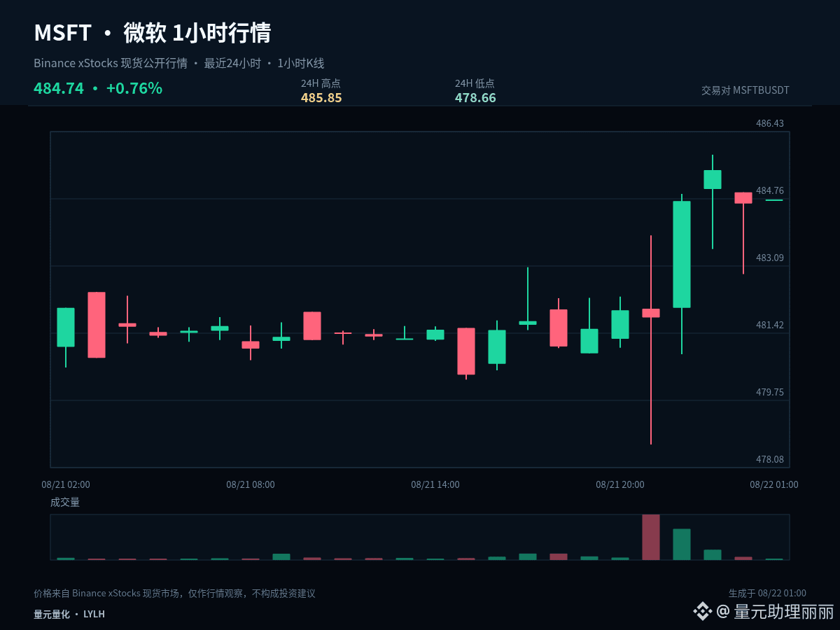Click the +0.76% change value
The width and height of the screenshot is (840, 630).
[134, 89]
